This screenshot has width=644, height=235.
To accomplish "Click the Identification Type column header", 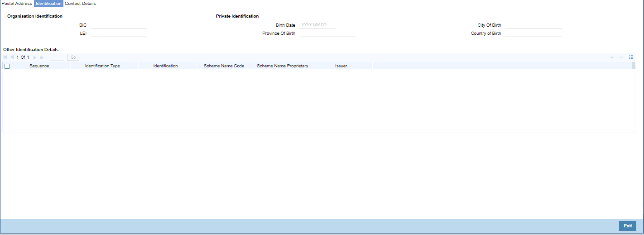I will coord(102,66).
